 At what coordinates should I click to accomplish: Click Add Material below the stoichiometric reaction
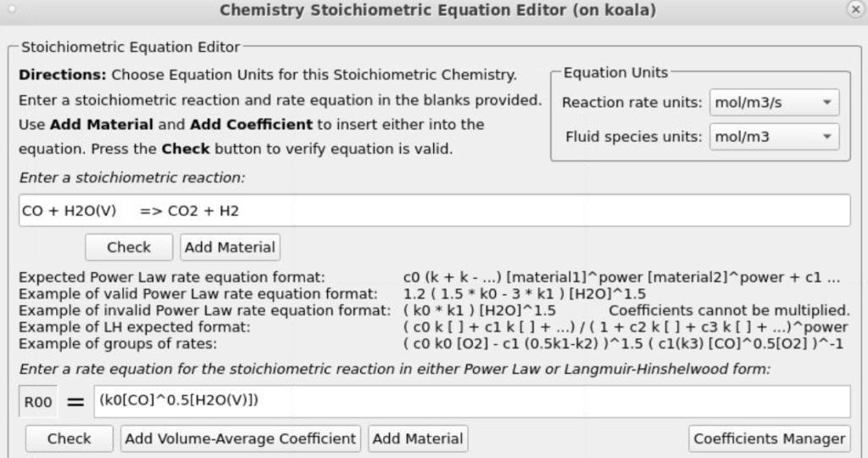pos(230,248)
